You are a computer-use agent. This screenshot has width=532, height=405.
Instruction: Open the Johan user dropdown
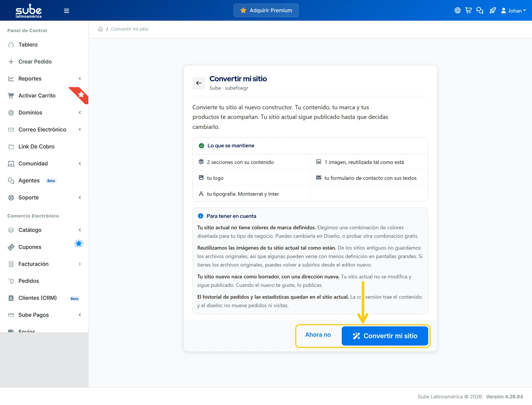click(513, 11)
